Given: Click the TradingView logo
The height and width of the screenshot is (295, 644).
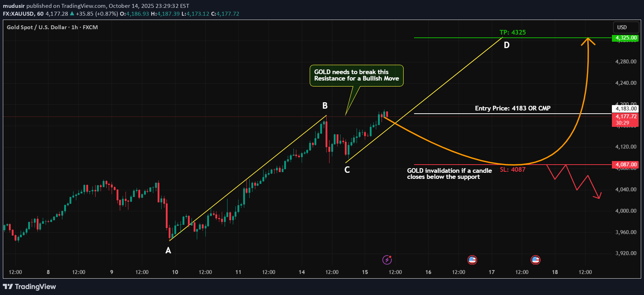Looking at the screenshot, I should 30,286.
